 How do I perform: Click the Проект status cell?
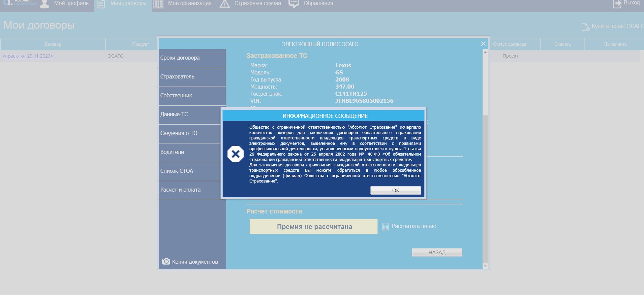(511, 56)
